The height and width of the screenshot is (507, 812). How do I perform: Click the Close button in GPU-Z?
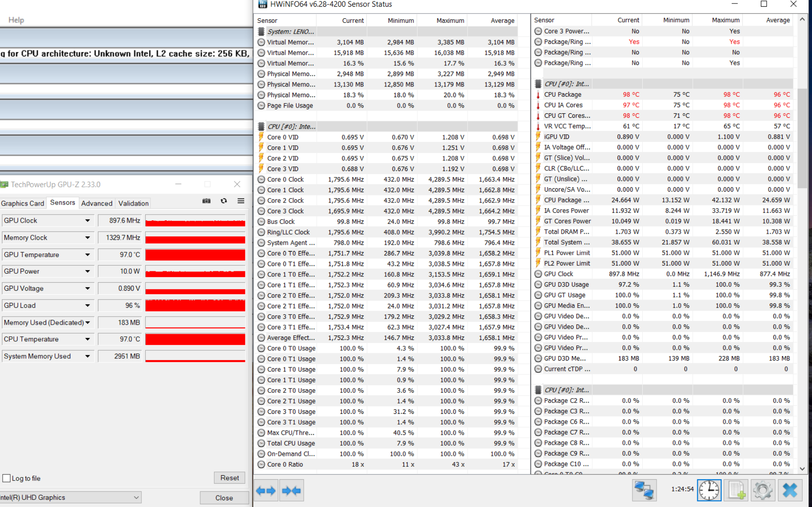pyautogui.click(x=224, y=498)
